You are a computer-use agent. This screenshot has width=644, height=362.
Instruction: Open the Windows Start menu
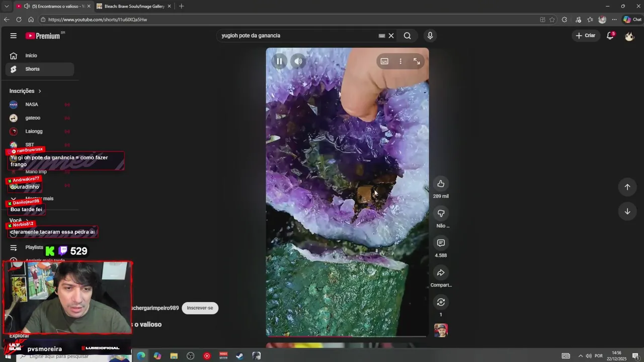8,356
